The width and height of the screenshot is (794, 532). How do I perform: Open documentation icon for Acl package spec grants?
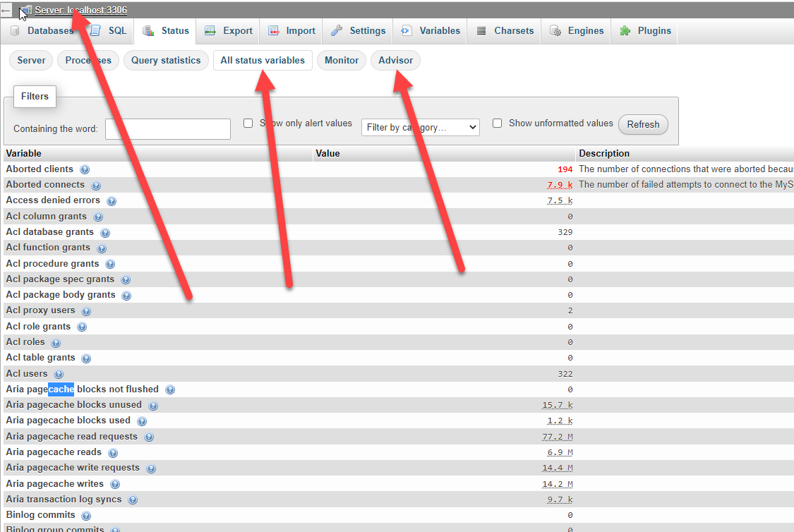pyautogui.click(x=126, y=279)
